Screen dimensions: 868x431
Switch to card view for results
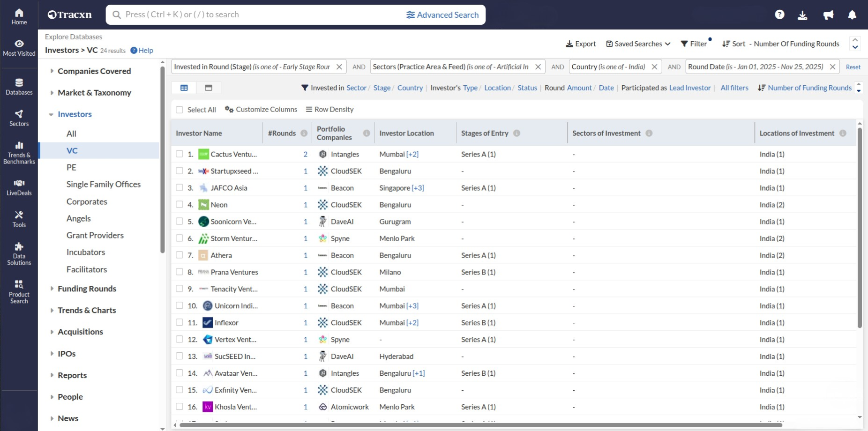[208, 88]
